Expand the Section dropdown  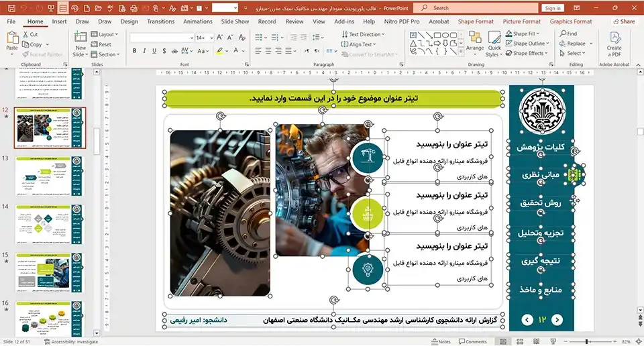pyautogui.click(x=105, y=54)
